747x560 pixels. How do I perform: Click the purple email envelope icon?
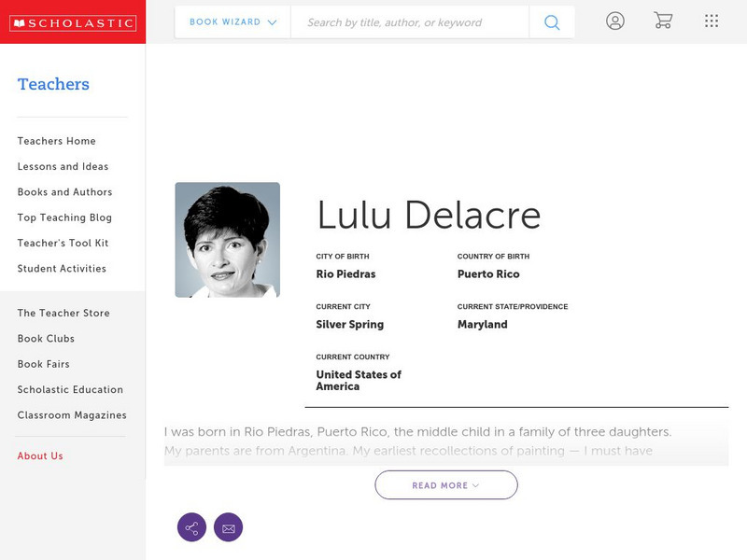(228, 527)
